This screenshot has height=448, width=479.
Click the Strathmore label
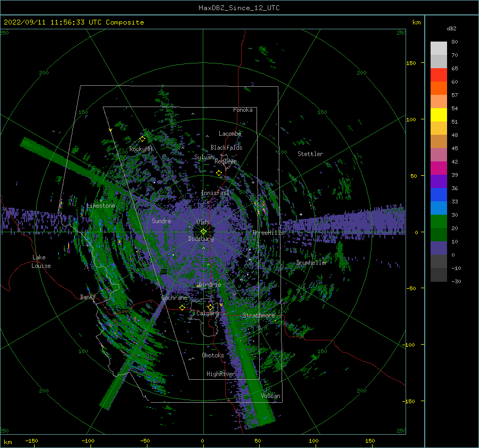[259, 315]
